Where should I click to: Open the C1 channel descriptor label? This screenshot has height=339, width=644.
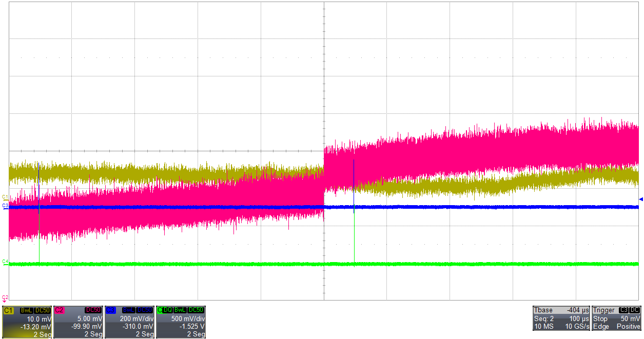[x=9, y=310]
